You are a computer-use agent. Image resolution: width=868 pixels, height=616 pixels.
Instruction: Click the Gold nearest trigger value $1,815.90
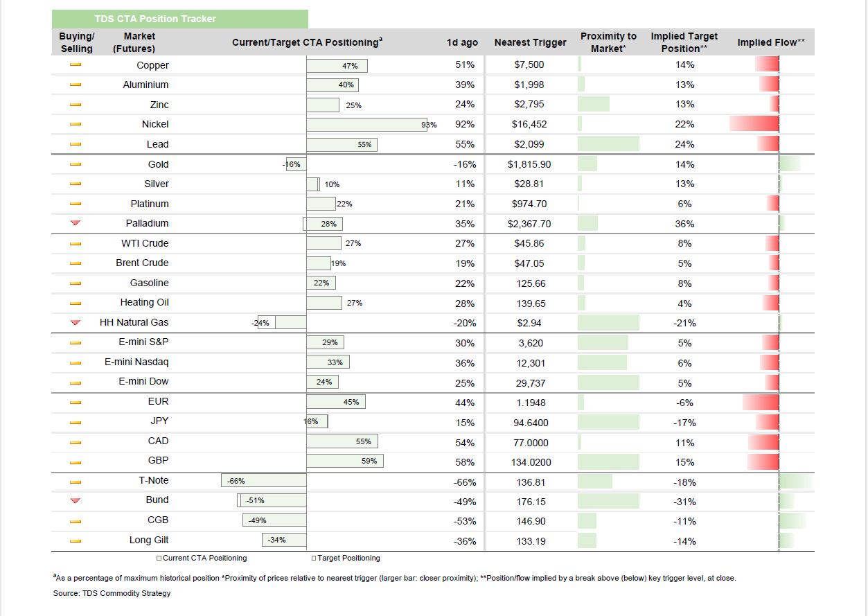pyautogui.click(x=529, y=164)
